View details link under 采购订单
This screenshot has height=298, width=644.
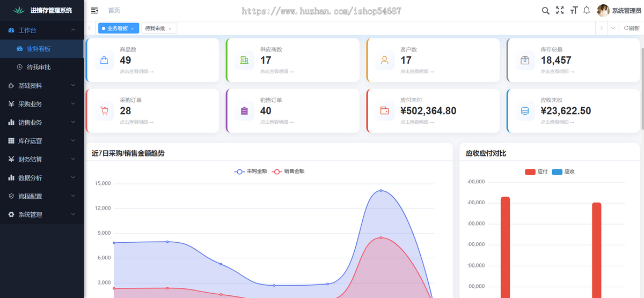[x=137, y=122]
